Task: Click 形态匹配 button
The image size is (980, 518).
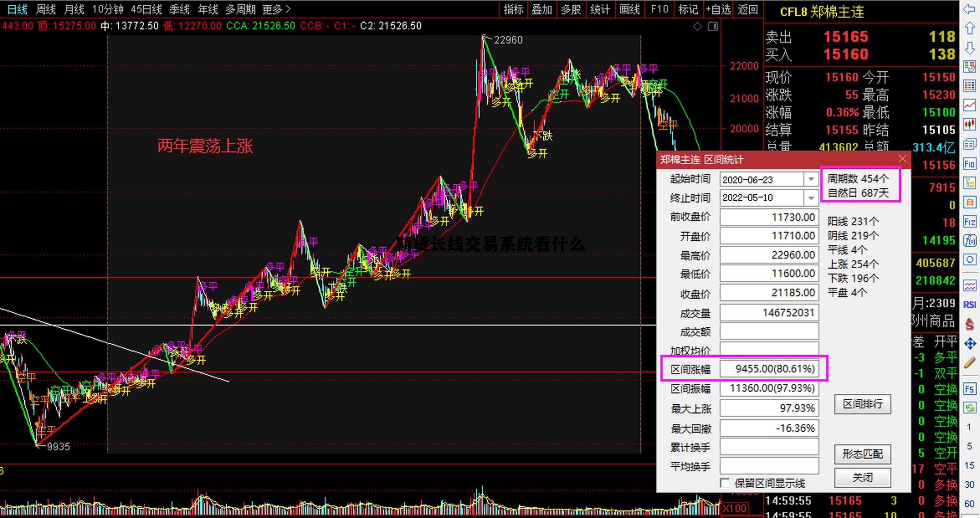Action: tap(862, 454)
